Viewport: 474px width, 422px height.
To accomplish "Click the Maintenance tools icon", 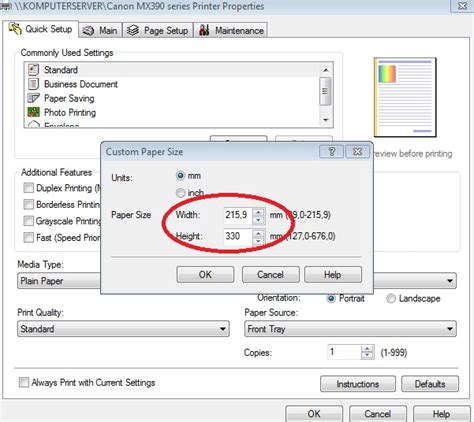I will pyautogui.click(x=204, y=30).
